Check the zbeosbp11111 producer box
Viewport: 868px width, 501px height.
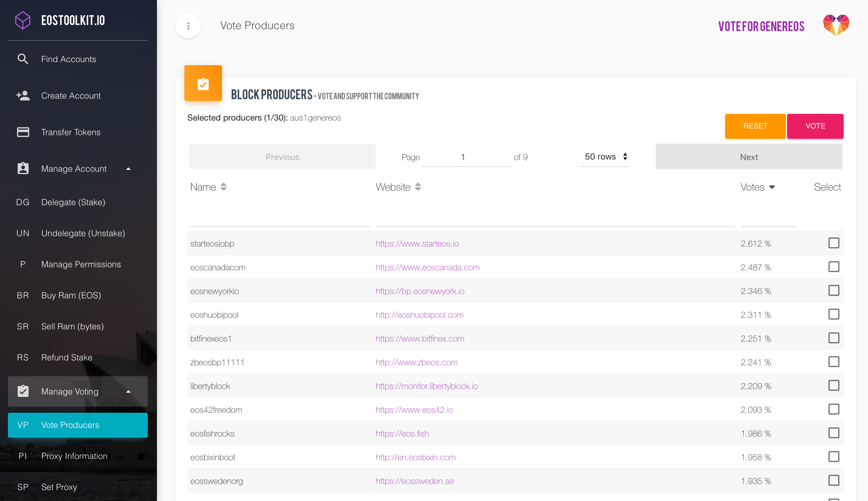pyautogui.click(x=834, y=362)
